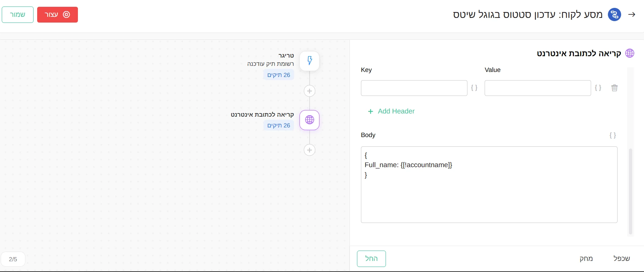Image resolution: width=644 pixels, height=272 pixels.
Task: Click the trigger lightning bolt node
Action: point(309,61)
